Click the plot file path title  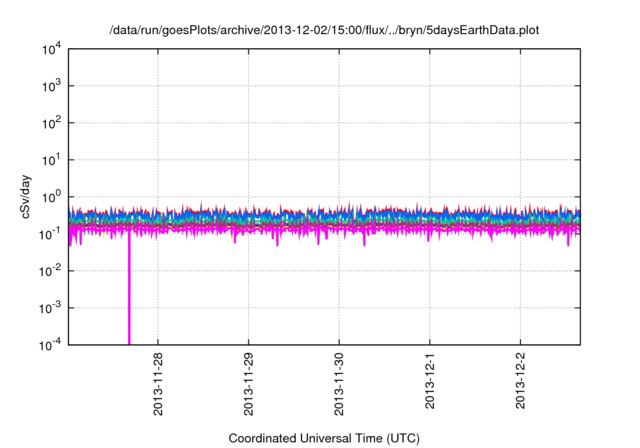coord(324,31)
